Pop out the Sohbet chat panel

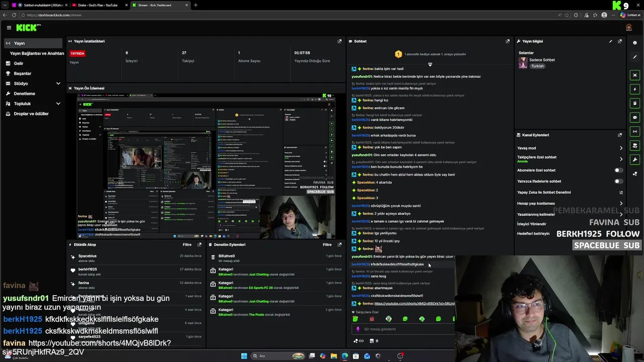coord(507,41)
